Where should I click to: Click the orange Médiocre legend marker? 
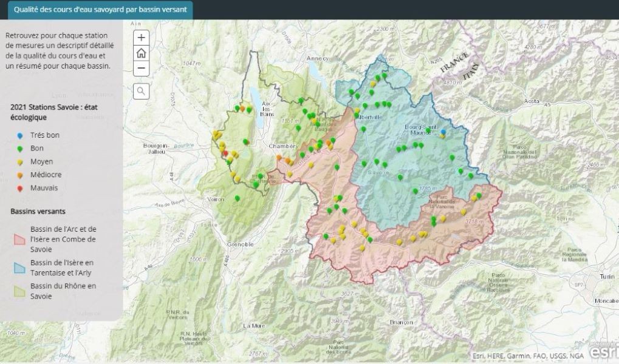[20, 175]
